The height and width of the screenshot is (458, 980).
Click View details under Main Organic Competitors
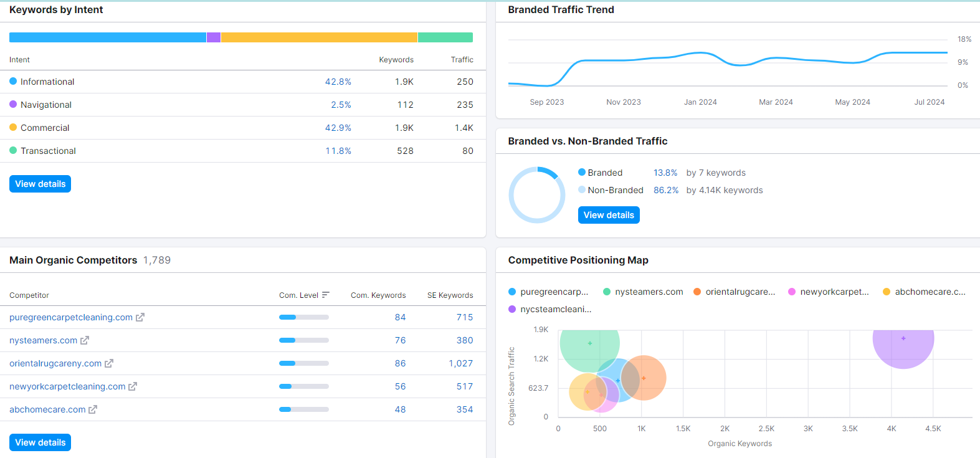pos(40,442)
